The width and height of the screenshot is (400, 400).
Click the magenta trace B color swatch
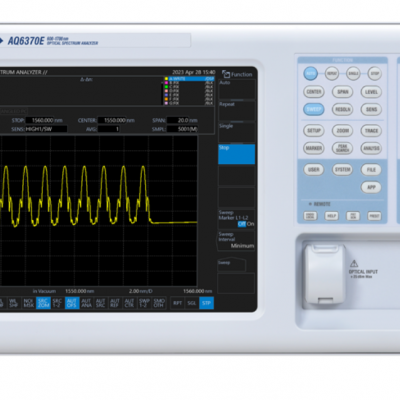[166, 83]
